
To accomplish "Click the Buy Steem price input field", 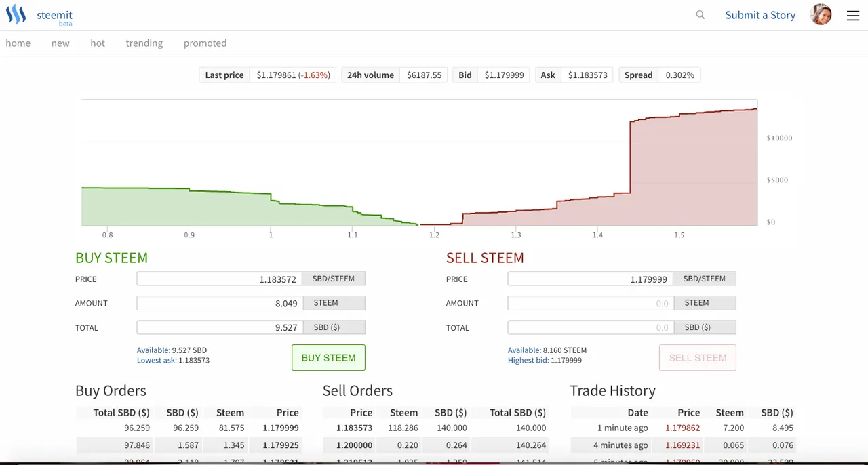I will pyautogui.click(x=219, y=279).
